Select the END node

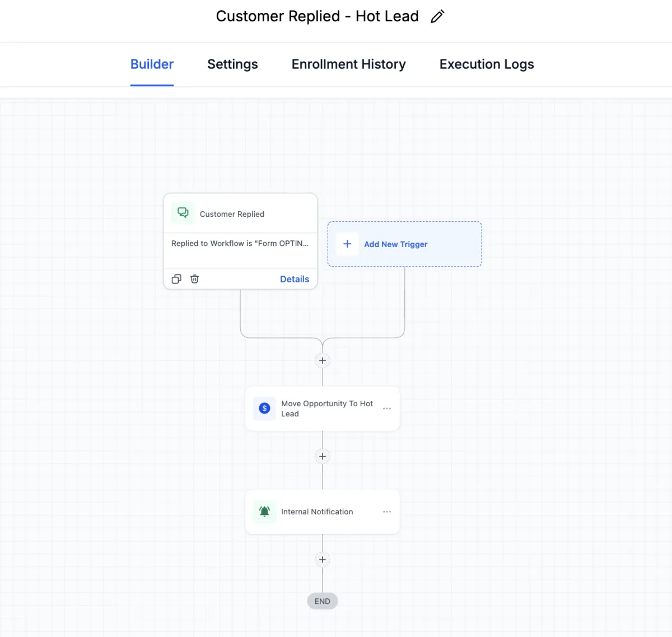[x=323, y=601]
